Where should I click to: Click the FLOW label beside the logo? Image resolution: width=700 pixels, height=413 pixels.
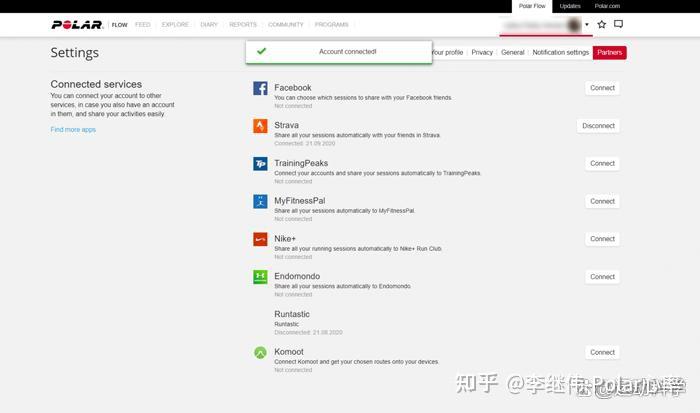119,25
